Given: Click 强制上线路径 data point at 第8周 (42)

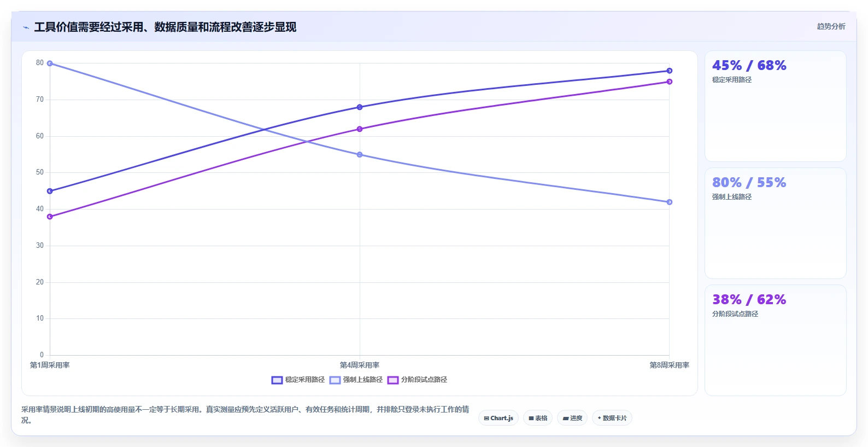Looking at the screenshot, I should tap(670, 202).
